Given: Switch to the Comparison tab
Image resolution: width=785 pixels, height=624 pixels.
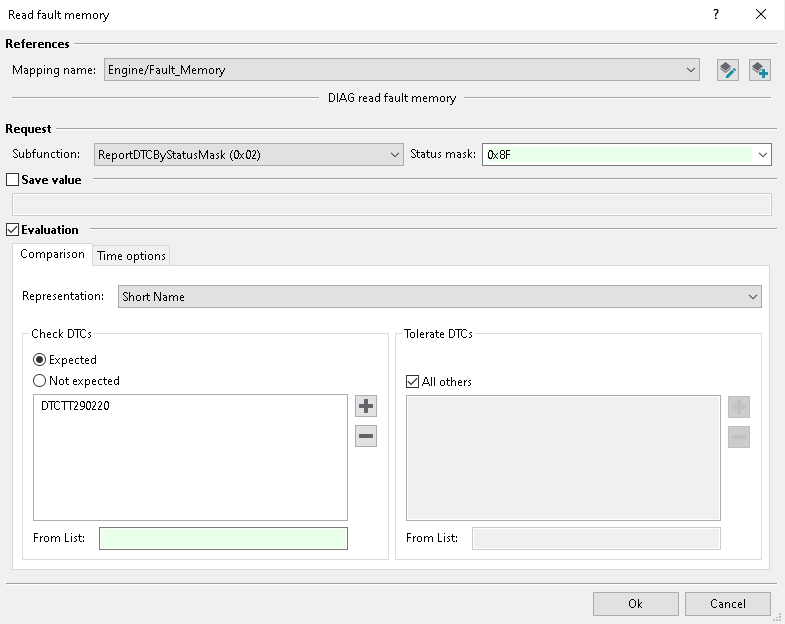Looking at the screenshot, I should pyautogui.click(x=52, y=254).
